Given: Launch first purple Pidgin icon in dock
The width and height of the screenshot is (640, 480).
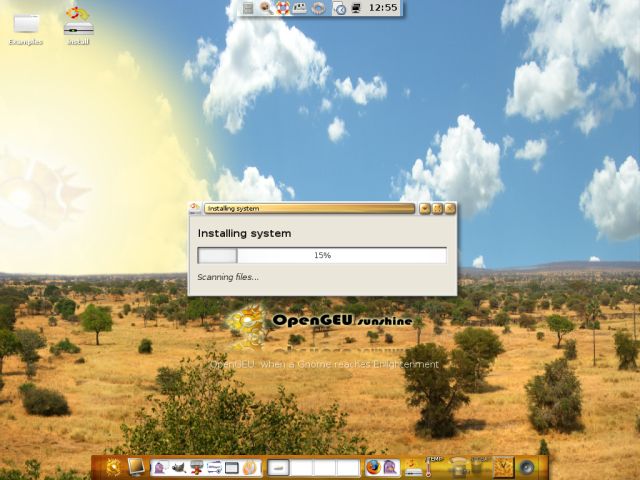Looking at the screenshot, I should 160,467.
